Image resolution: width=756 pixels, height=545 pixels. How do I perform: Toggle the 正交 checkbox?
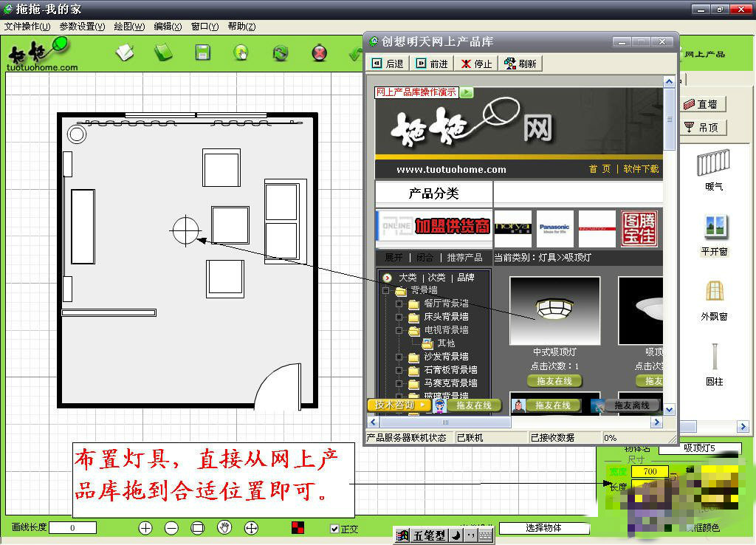(334, 529)
